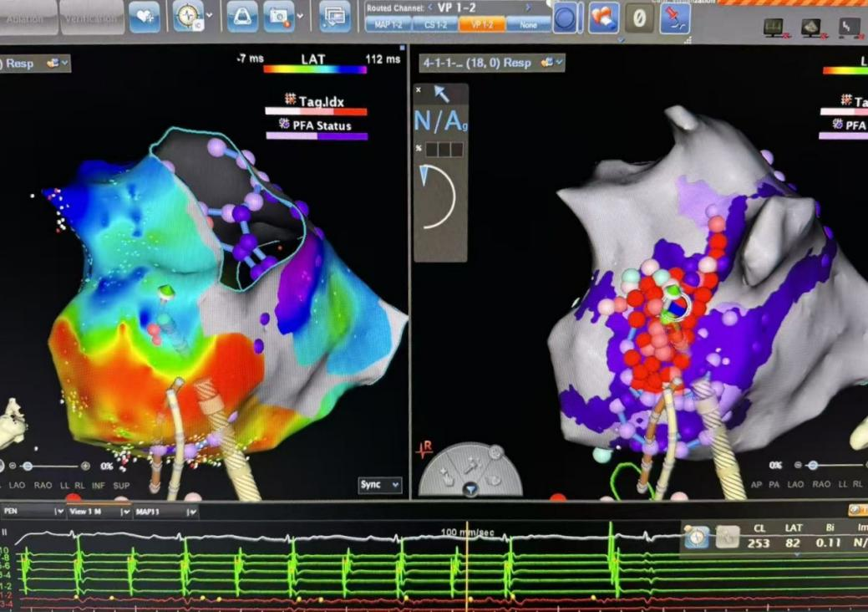Switch to the Verification tab
Image resolution: width=868 pixels, height=612 pixels.
coord(92,18)
